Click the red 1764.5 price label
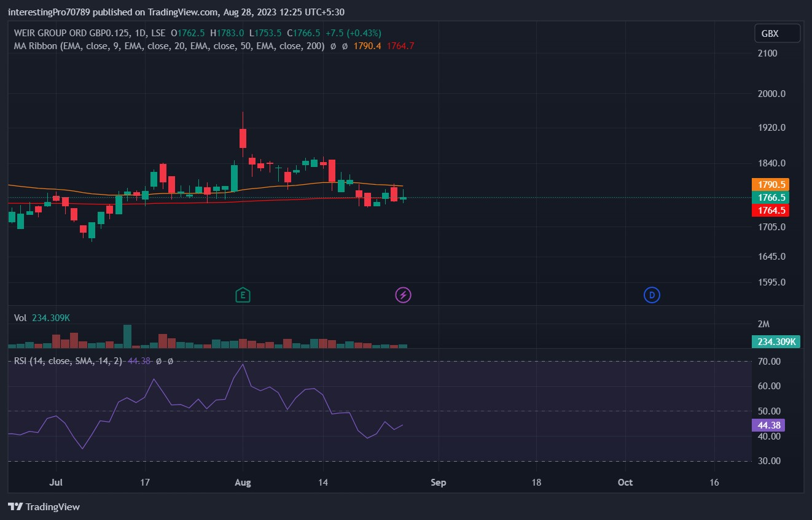812x520 pixels. [x=770, y=210]
